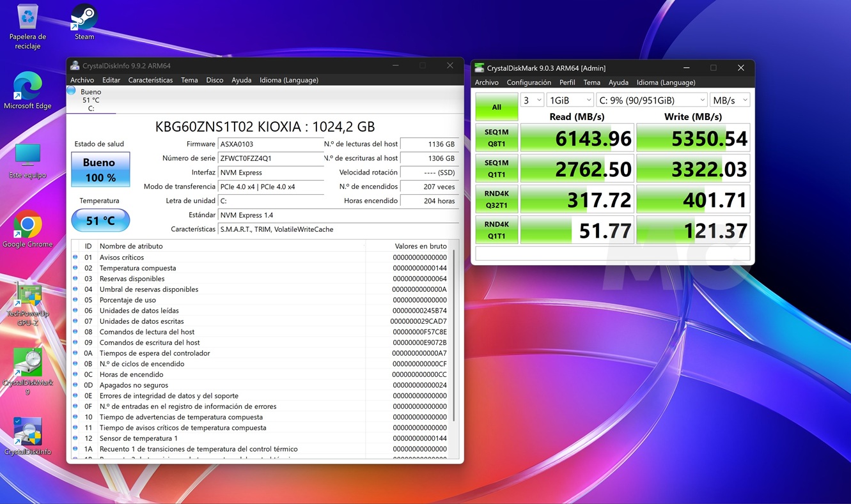Select the CrystalDiskInfo desktop shortcut
Screen dimensions: 851x504
tap(27, 436)
